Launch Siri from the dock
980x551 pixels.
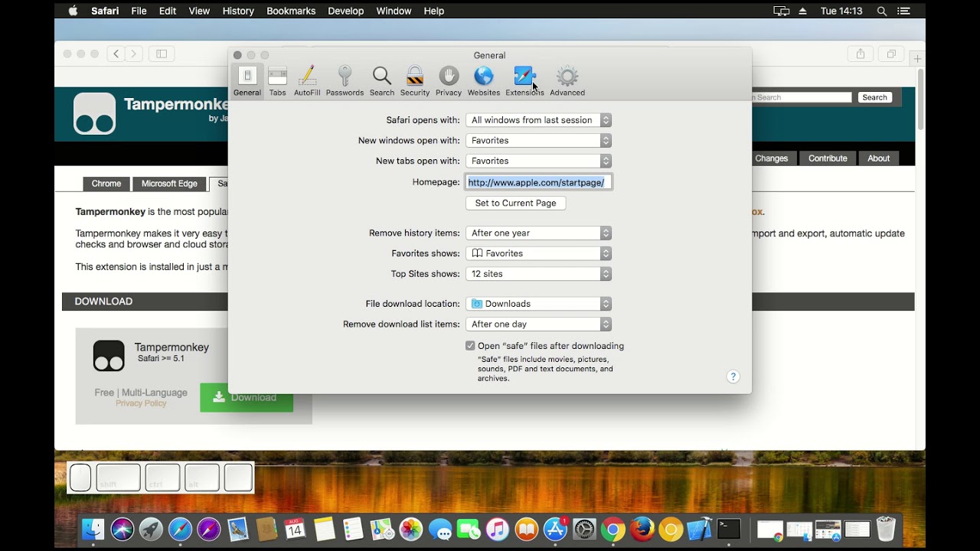point(122,529)
